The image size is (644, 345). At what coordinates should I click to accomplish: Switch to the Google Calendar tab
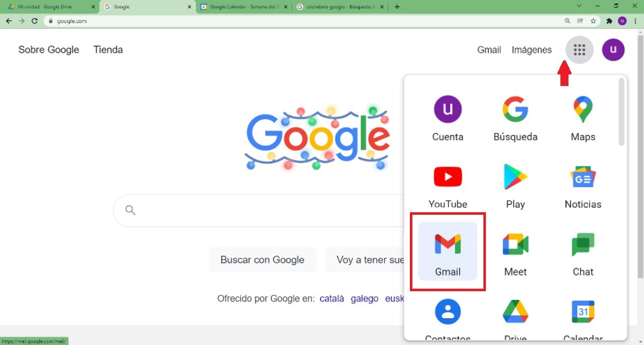[x=244, y=7]
